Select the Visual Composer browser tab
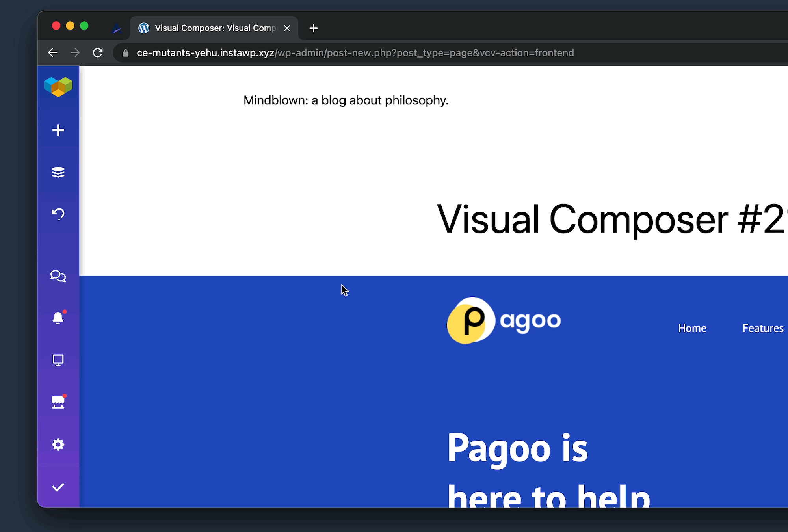Screen dimensions: 788x532 tap(214, 28)
